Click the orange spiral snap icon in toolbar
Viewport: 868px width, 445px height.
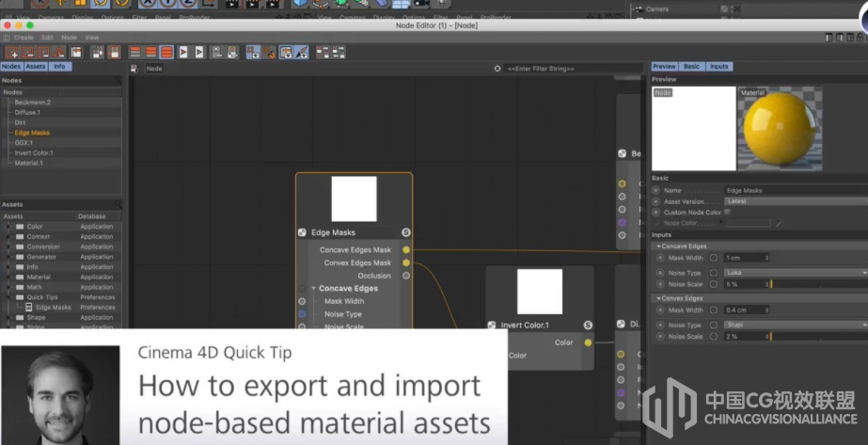tap(269, 53)
